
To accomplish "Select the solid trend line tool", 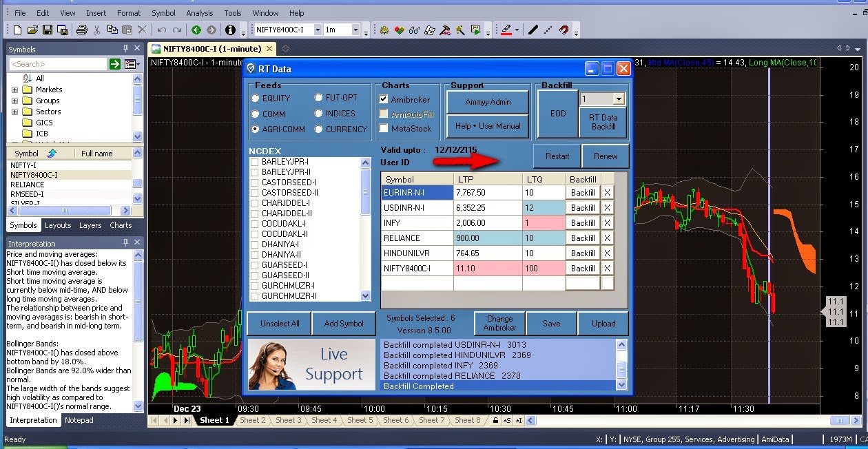I will (533, 30).
